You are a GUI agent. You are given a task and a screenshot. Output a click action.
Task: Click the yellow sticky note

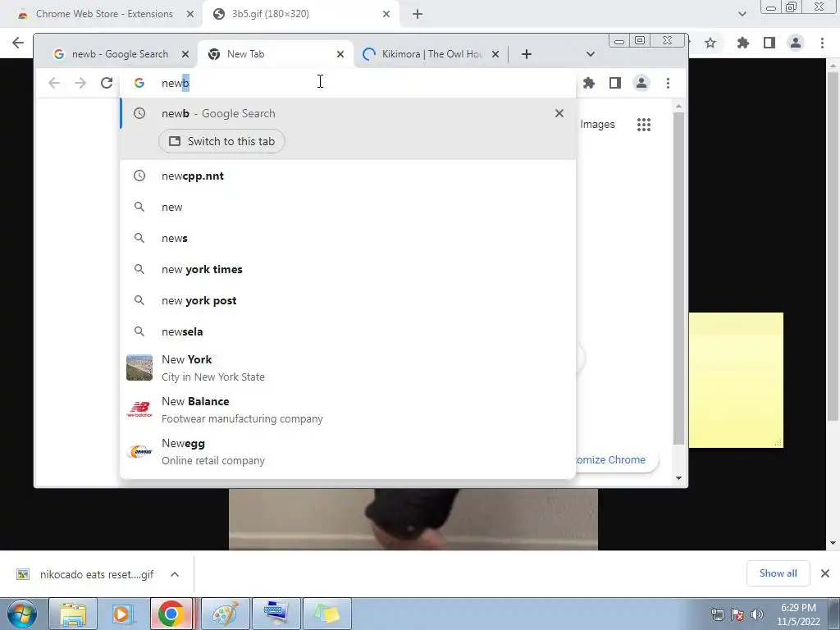(x=736, y=380)
